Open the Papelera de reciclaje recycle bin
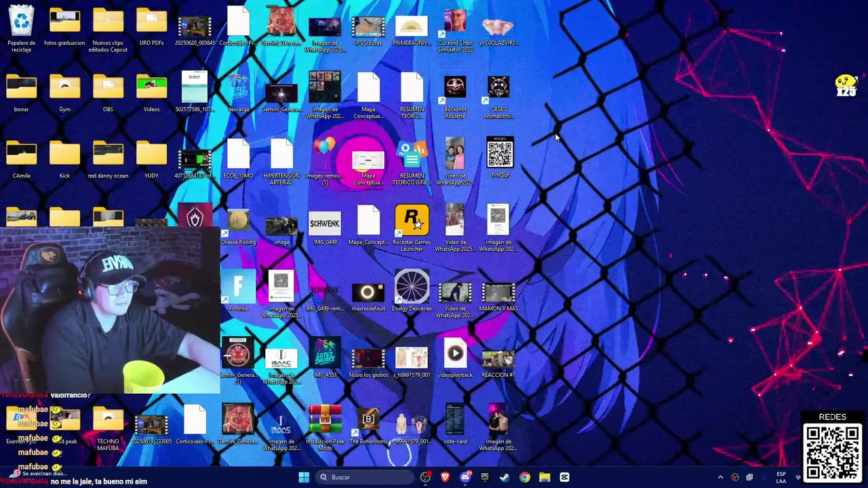Image resolution: width=868 pixels, height=488 pixels. (21, 27)
